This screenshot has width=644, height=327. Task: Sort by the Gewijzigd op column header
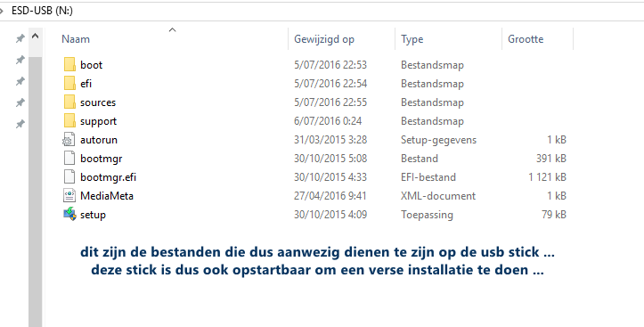pyautogui.click(x=324, y=39)
